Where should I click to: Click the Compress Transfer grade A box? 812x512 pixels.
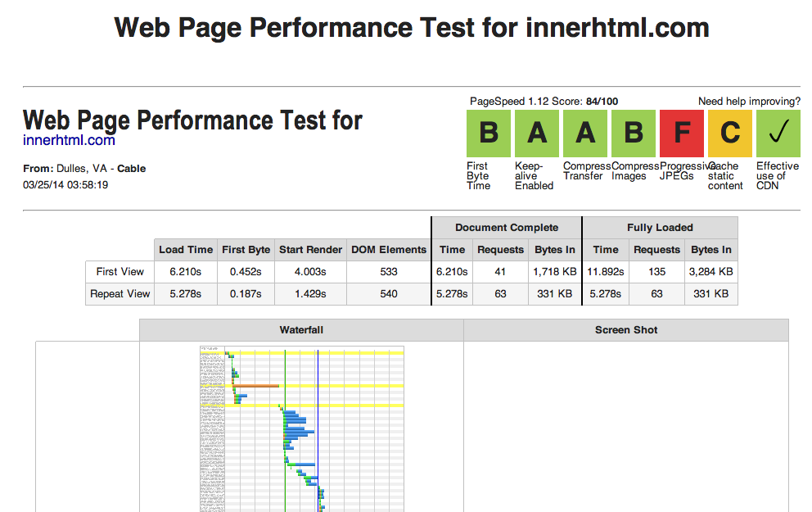coord(585,134)
